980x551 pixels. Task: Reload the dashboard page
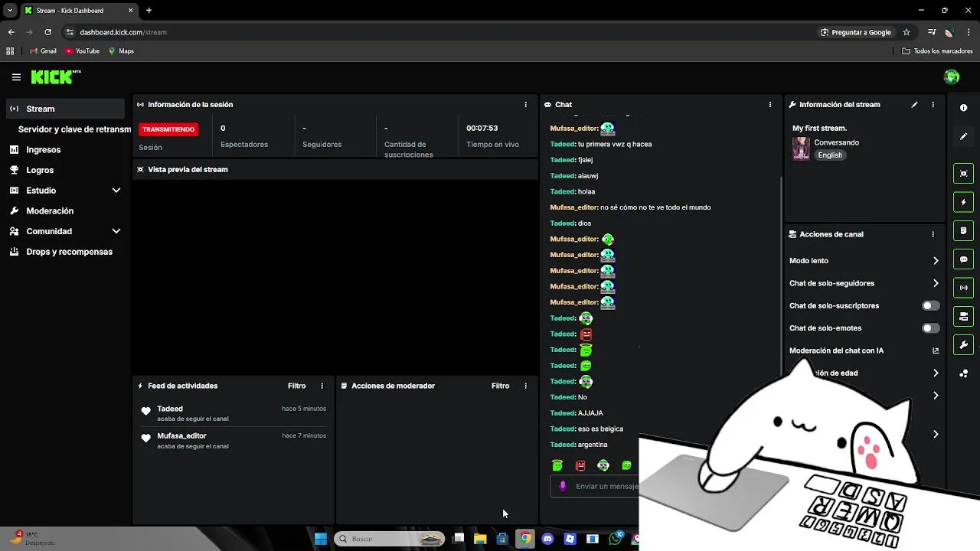coord(47,32)
